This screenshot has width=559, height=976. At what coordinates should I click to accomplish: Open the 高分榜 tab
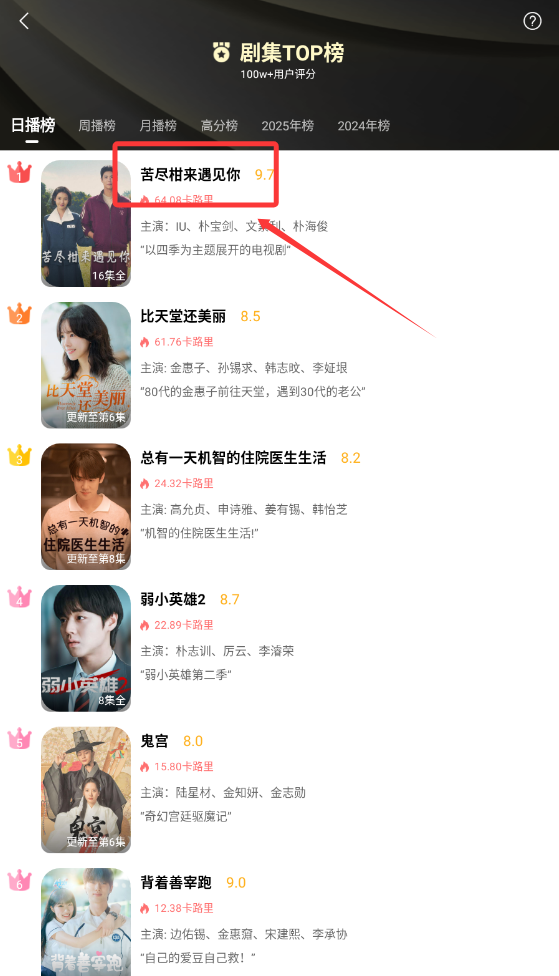(219, 125)
